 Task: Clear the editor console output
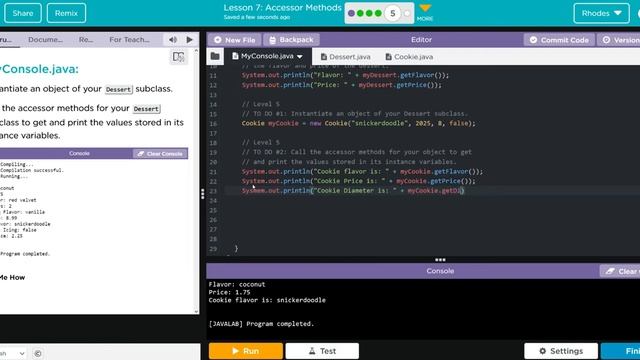[x=620, y=271]
